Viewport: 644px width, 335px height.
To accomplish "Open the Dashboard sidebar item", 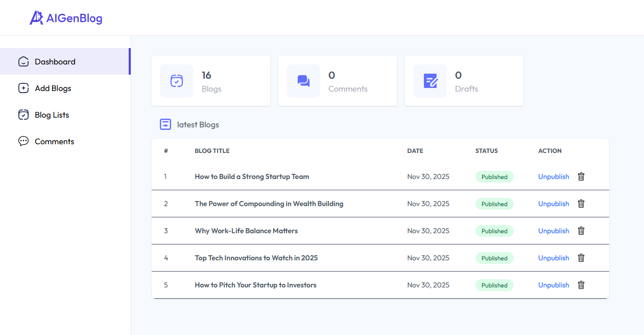I will [x=55, y=61].
